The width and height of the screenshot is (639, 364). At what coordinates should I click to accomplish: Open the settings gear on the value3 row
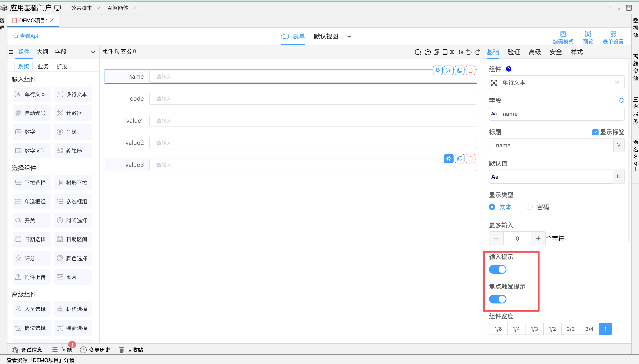click(x=449, y=159)
